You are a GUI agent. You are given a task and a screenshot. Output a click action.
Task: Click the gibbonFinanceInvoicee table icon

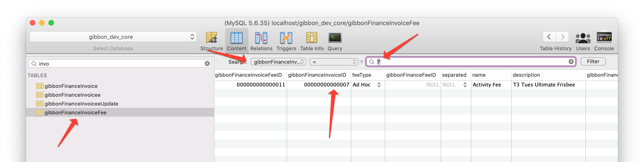pos(40,95)
